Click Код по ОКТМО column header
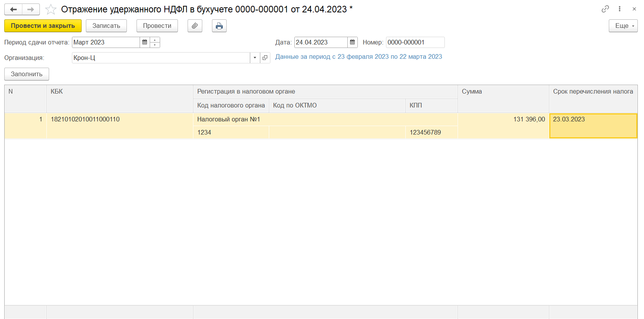Screen dimensions: 644x319 (x=337, y=106)
